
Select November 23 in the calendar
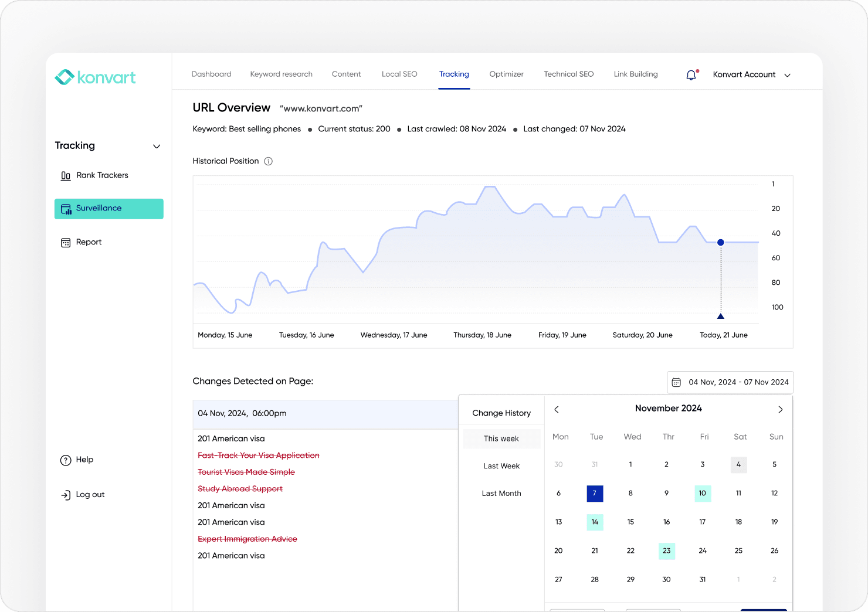(x=666, y=550)
